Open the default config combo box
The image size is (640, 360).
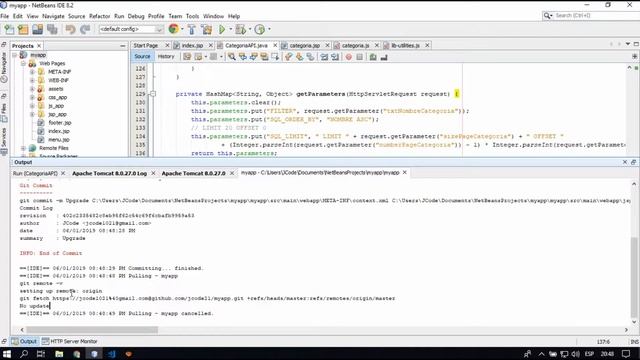131,29
